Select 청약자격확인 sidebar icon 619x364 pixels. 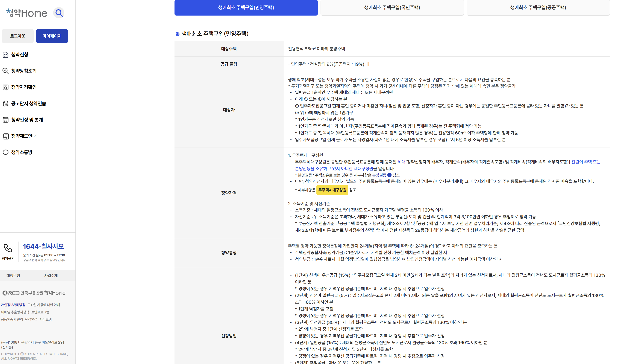pyautogui.click(x=6, y=87)
